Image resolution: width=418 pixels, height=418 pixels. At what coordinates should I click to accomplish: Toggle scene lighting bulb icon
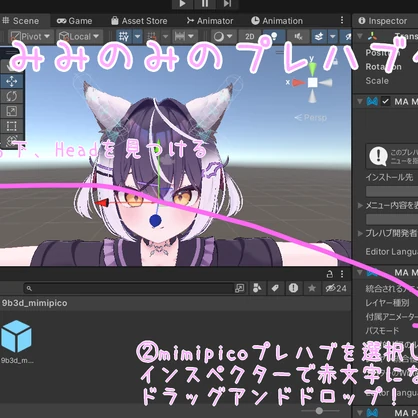[274, 36]
